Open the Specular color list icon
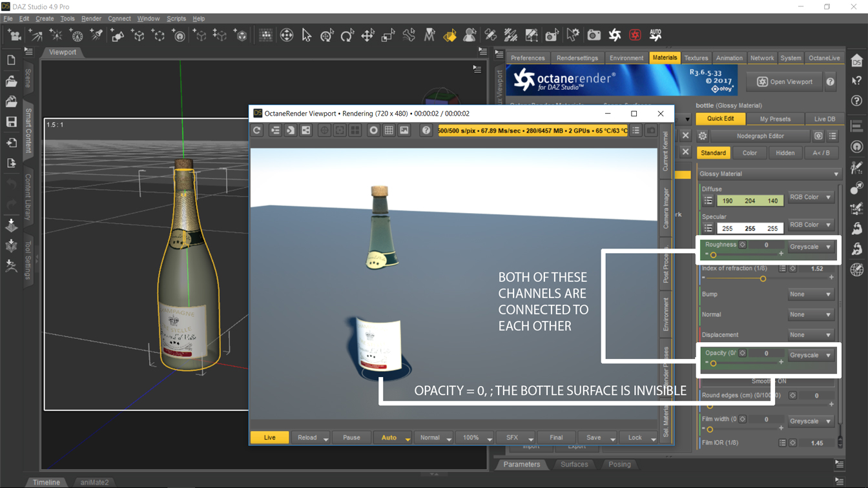The width and height of the screenshot is (868, 488). tap(708, 229)
